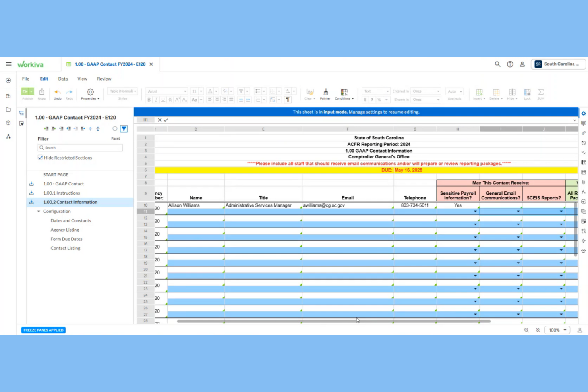Image resolution: width=588 pixels, height=392 pixels.
Task: Open the Edit menu
Action: pos(44,79)
